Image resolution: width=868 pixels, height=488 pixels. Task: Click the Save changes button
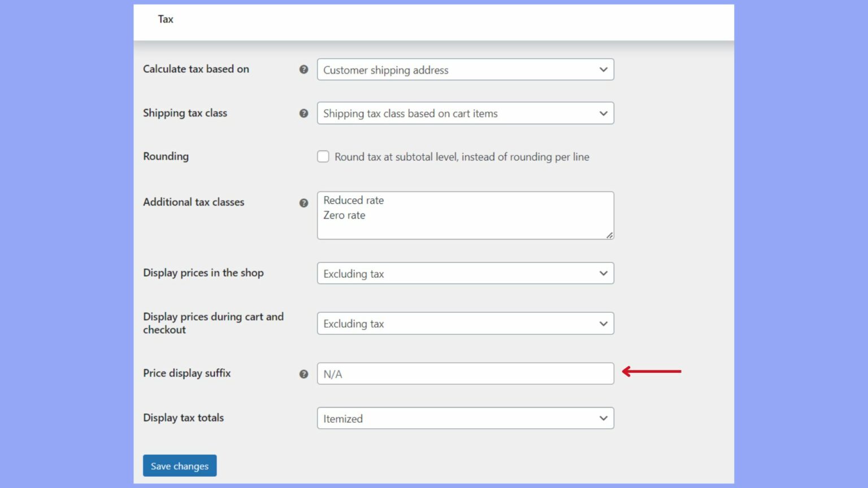tap(180, 465)
